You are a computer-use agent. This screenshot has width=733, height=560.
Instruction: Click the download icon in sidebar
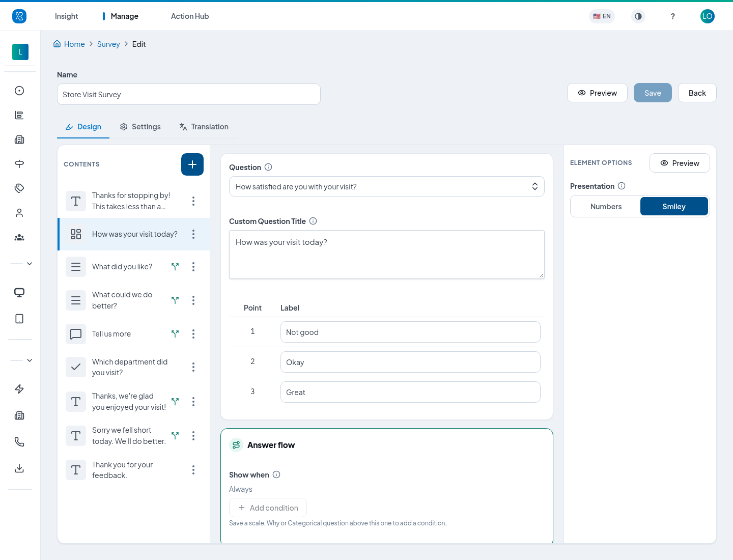(x=19, y=468)
